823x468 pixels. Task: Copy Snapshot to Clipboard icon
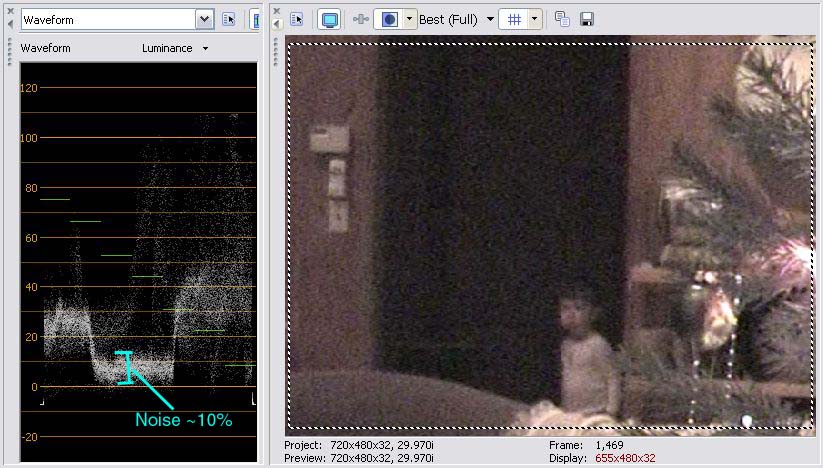point(562,19)
